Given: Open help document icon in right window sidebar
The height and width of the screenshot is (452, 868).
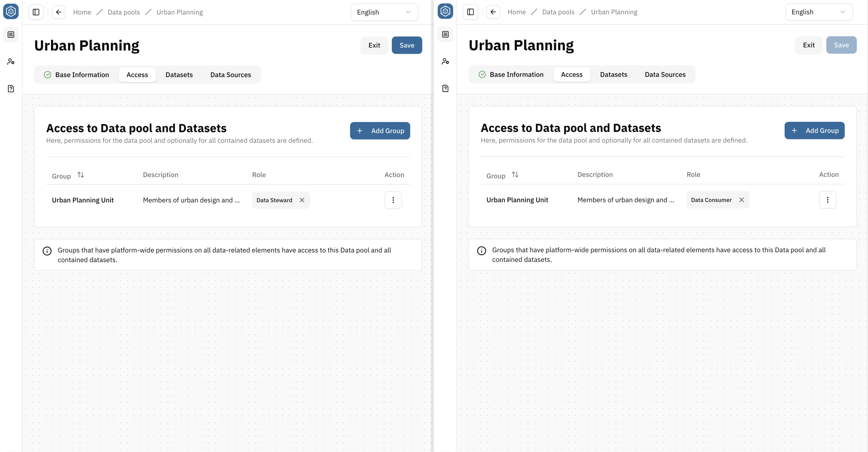Looking at the screenshot, I should 445,88.
